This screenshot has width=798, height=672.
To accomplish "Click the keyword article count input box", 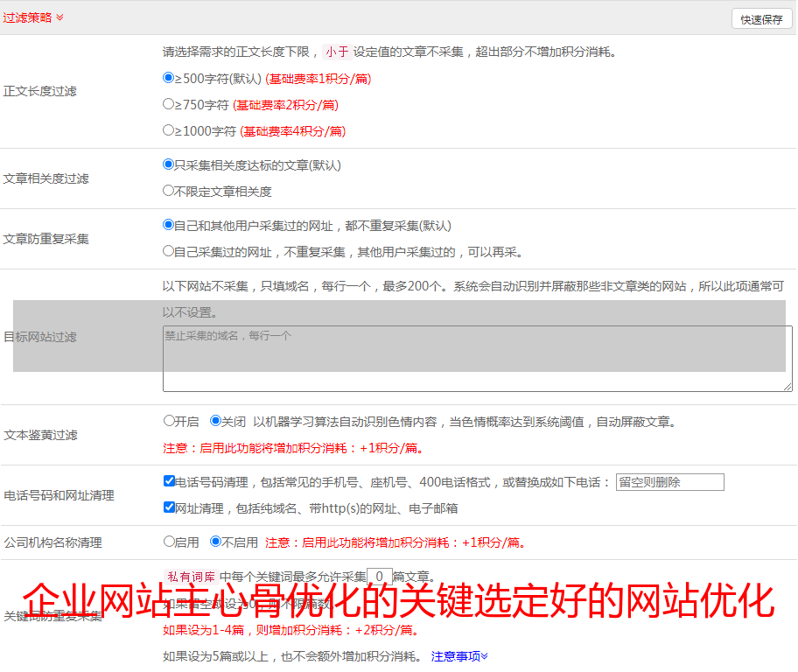I will tap(379, 577).
